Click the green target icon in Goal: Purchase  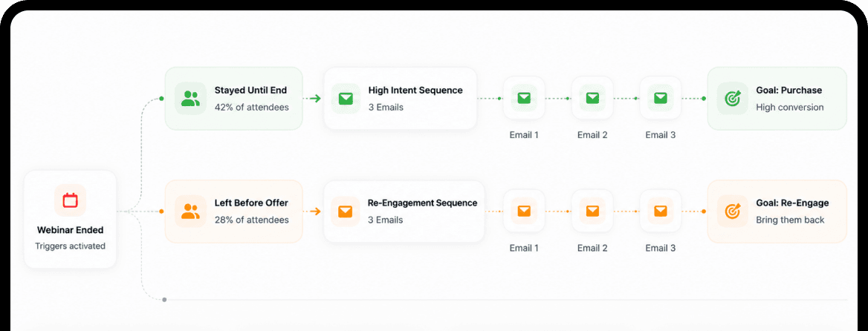[733, 99]
